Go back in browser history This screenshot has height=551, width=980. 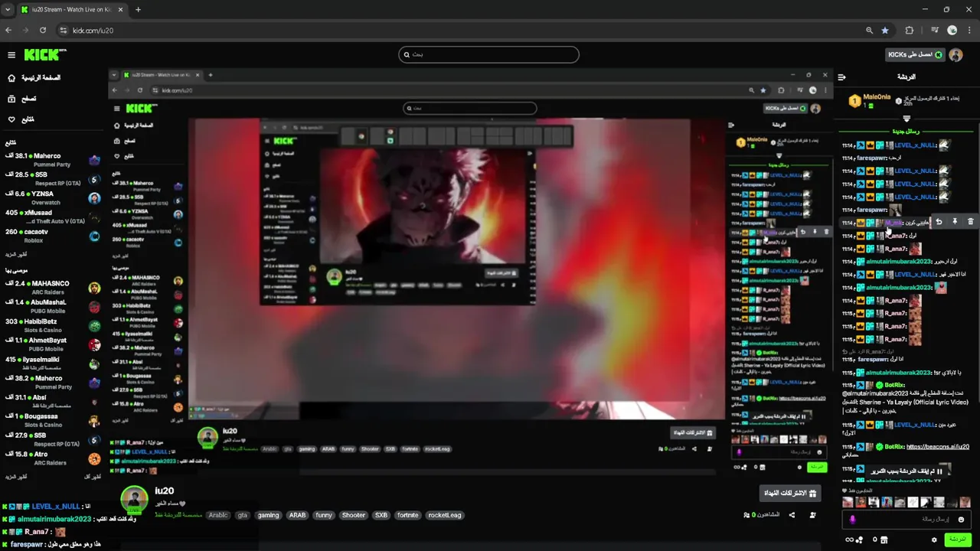click(x=8, y=30)
